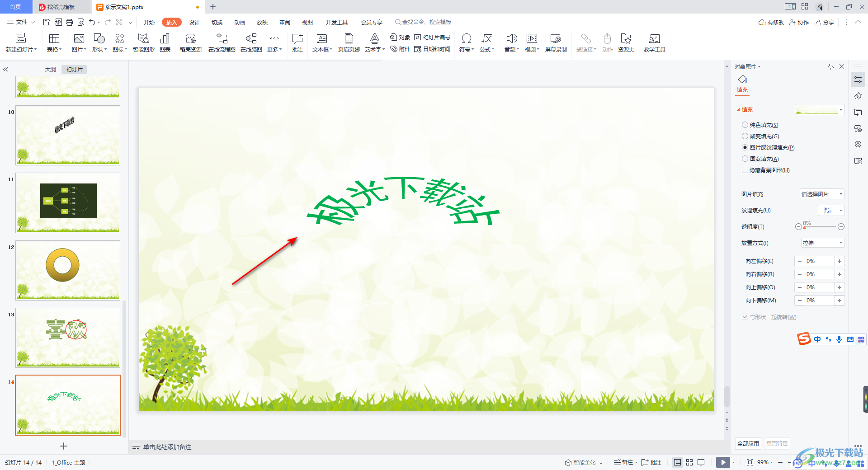Insert 对象 object

[x=400, y=38]
